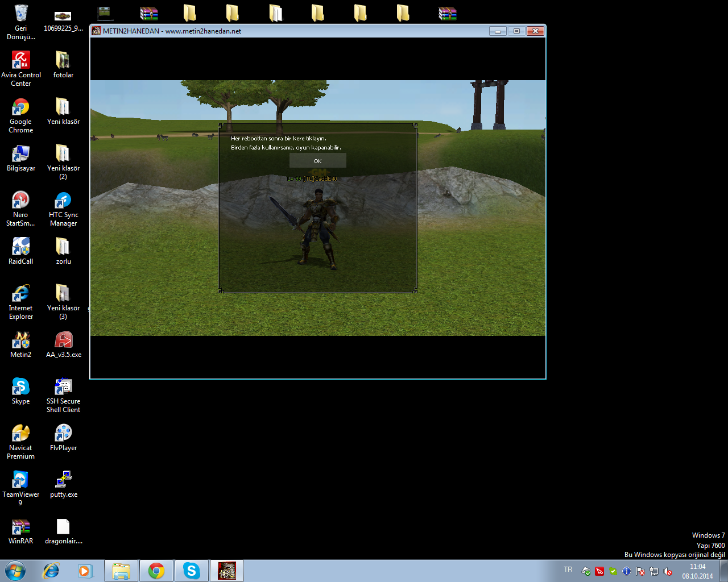This screenshot has width=728, height=582.
Task: Click OK in the game dialog
Action: [317, 161]
